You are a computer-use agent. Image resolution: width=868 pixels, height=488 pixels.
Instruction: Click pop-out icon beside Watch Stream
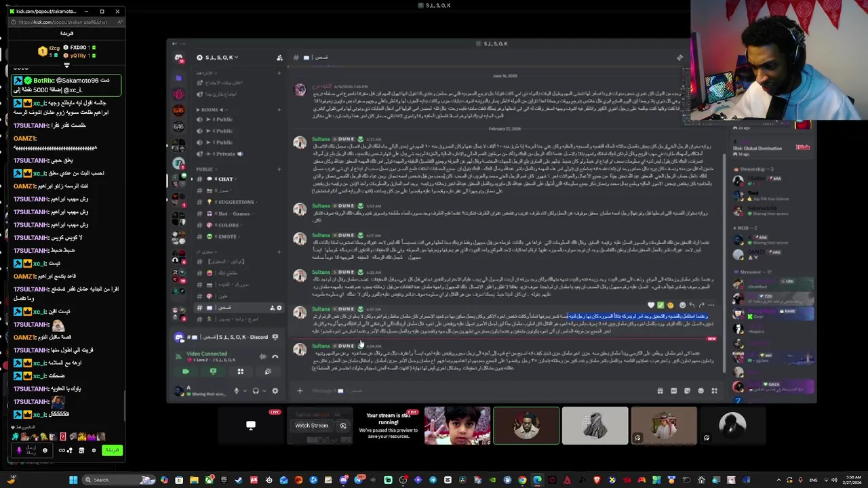pos(343,426)
